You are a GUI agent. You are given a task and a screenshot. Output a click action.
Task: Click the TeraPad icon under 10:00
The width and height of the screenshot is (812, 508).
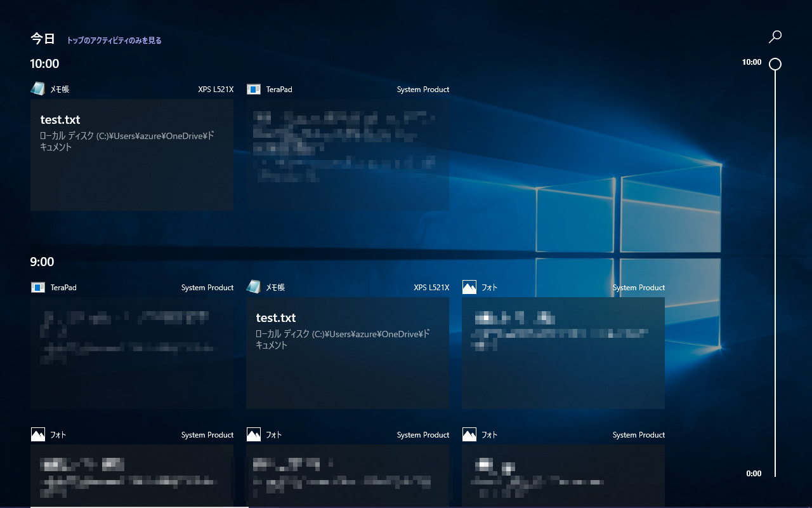pos(254,90)
